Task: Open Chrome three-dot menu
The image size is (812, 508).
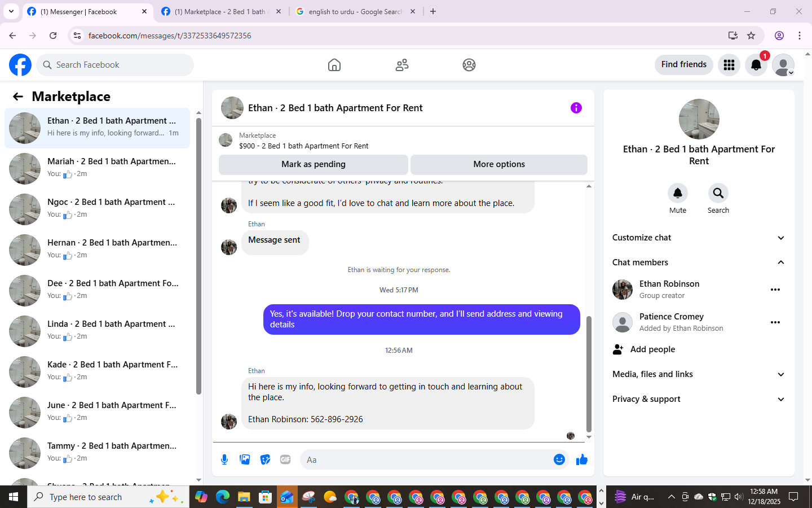Action: pos(800,36)
